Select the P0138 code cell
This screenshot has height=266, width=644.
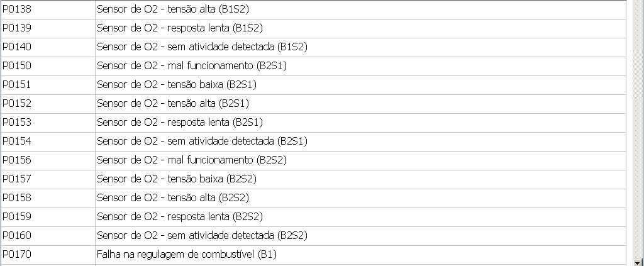coord(17,9)
